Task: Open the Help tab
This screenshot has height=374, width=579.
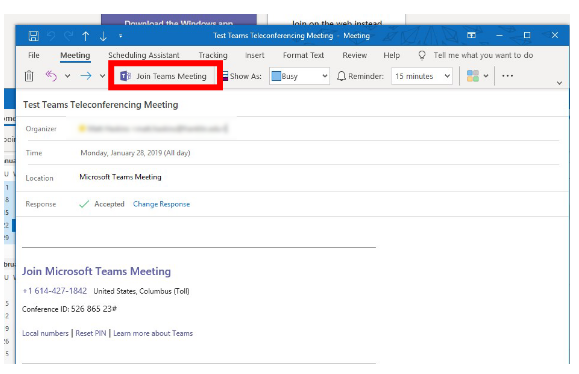Action: pos(391,55)
